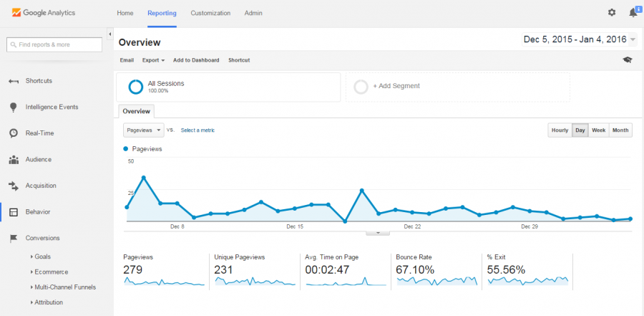Click the All Sessions circle icon
Screen dimensions: 644x316
pos(135,87)
